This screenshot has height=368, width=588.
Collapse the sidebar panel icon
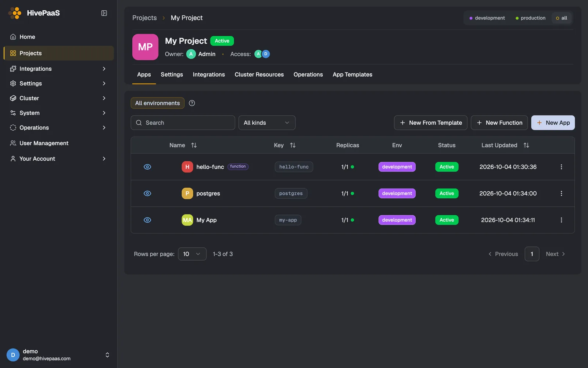[104, 13]
